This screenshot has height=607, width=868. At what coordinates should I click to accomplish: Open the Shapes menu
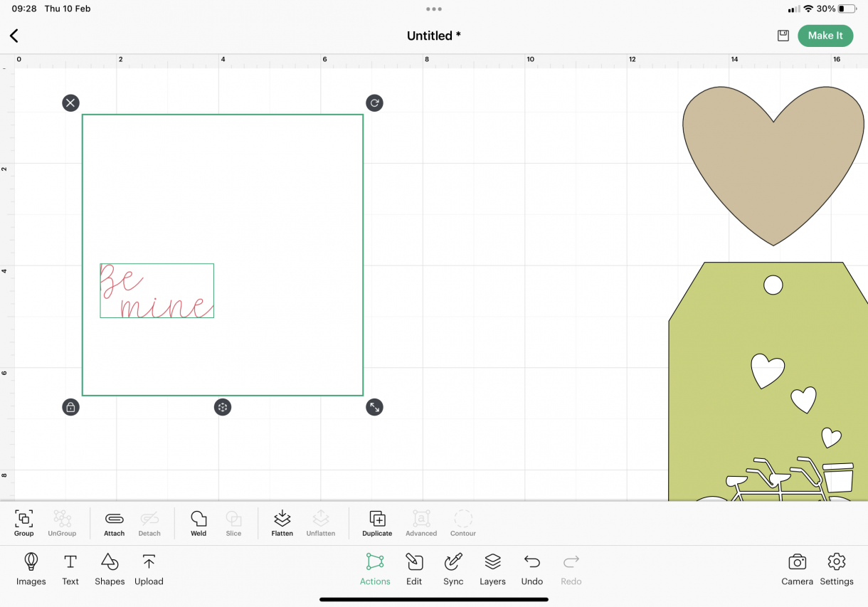[x=110, y=569]
